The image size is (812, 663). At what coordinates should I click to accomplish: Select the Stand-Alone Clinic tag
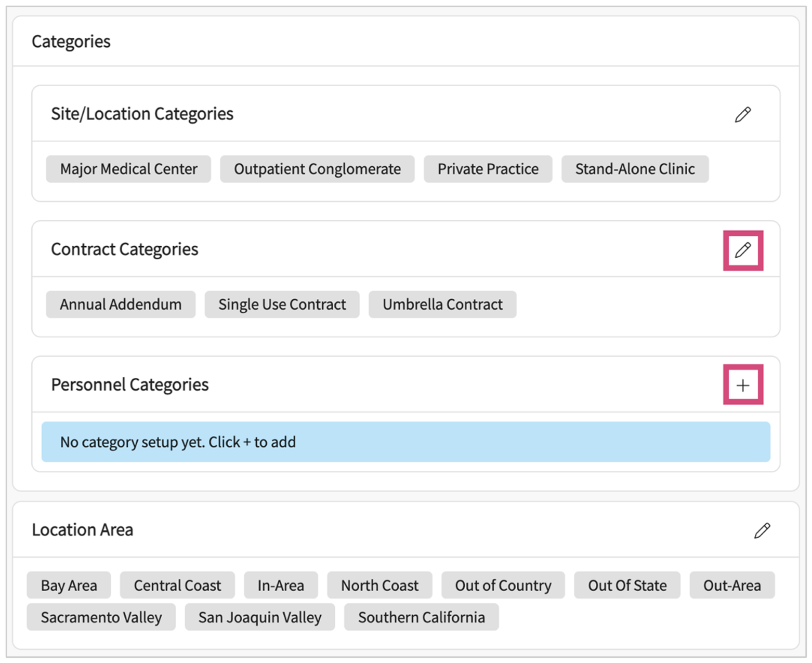point(634,169)
